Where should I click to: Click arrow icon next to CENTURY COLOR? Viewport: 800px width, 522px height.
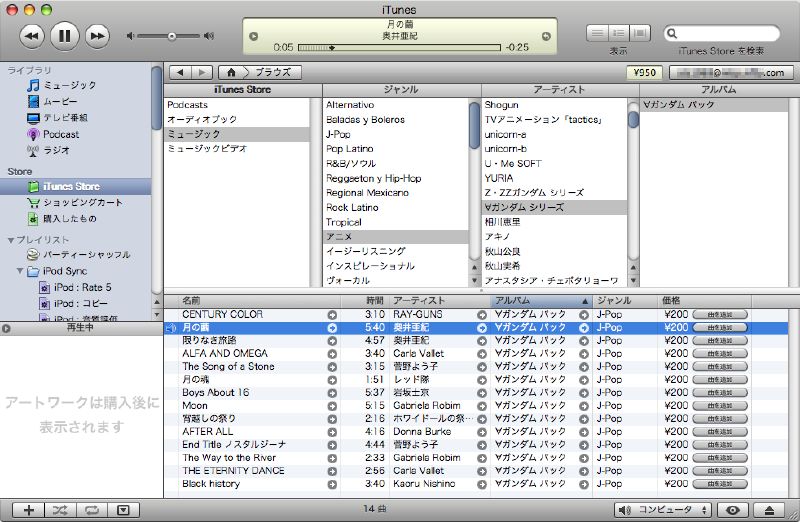(x=332, y=315)
